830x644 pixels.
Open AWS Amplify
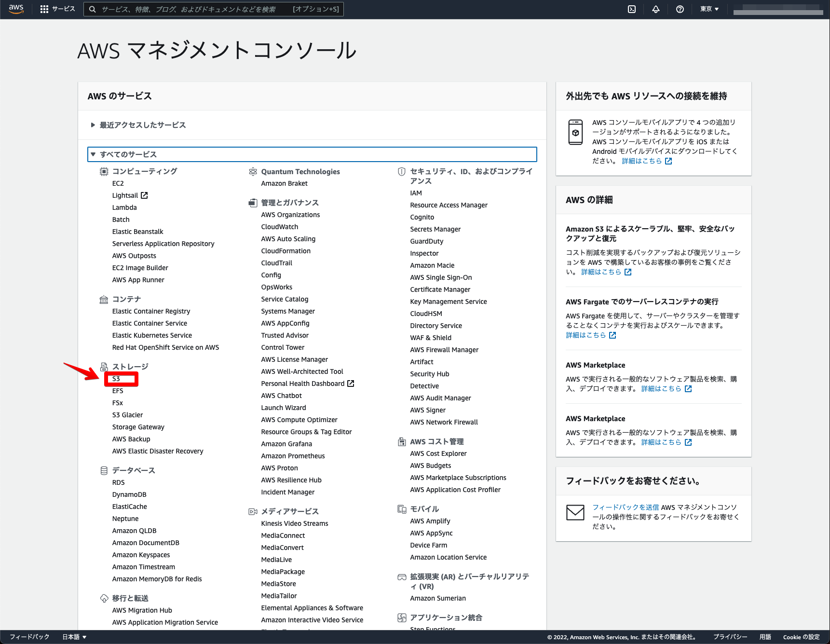430,521
